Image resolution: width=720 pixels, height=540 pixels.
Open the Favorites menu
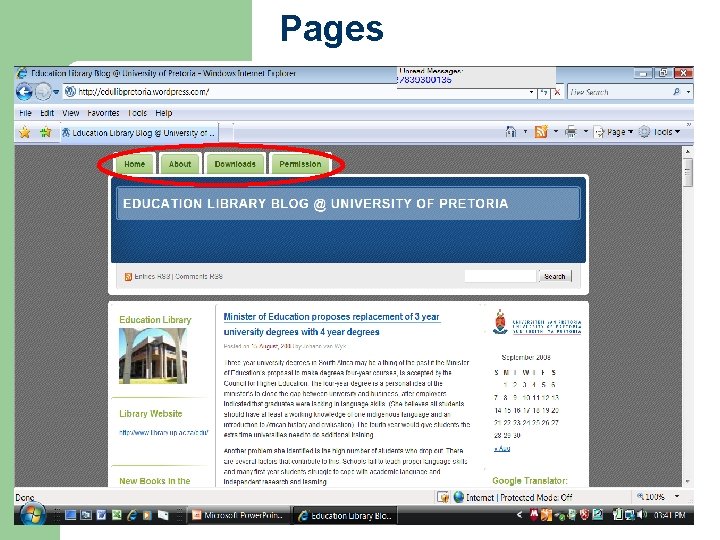click(103, 113)
